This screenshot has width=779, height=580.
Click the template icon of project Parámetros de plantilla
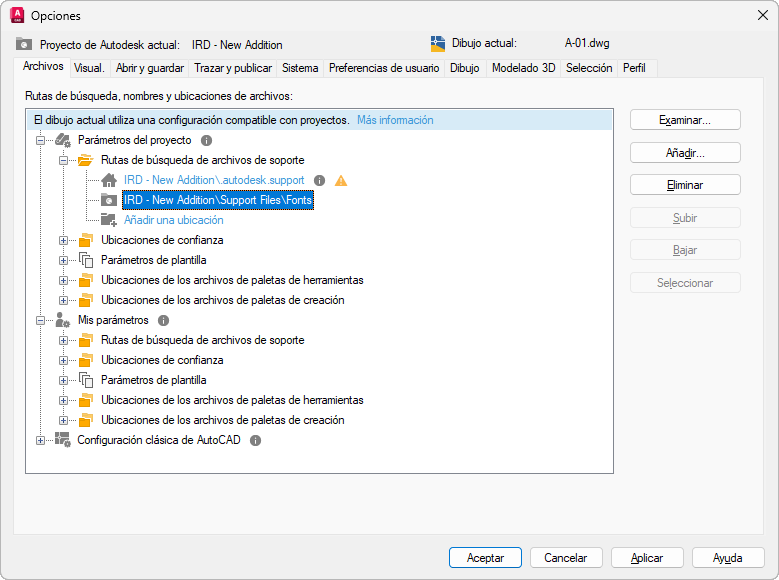[86, 260]
